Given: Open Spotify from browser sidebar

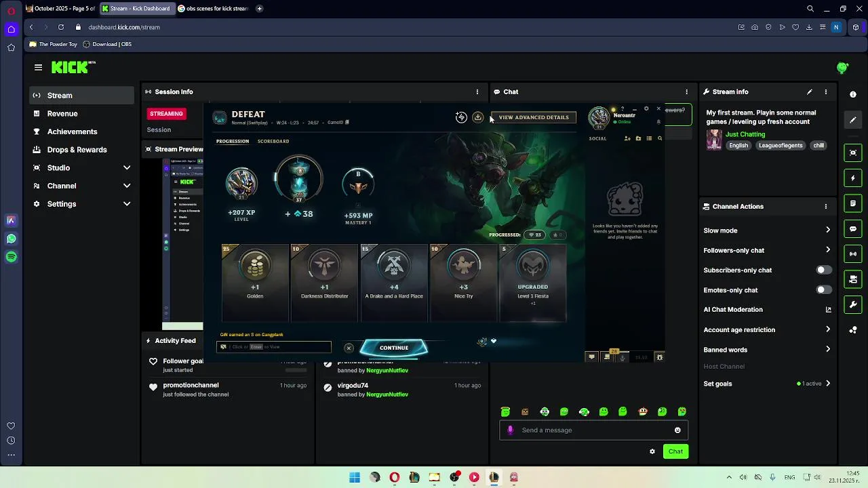Looking at the screenshot, I should click(x=11, y=257).
